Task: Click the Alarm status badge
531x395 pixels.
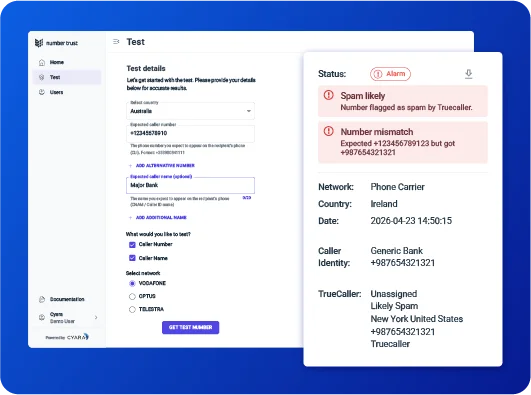Action: 390,74
